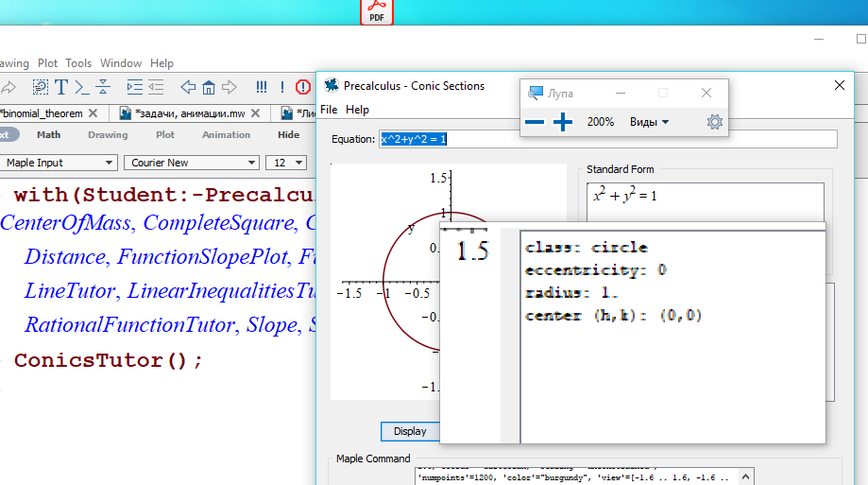
Task: Click the with(Student:-Precalculus) input line
Action: pos(164,195)
